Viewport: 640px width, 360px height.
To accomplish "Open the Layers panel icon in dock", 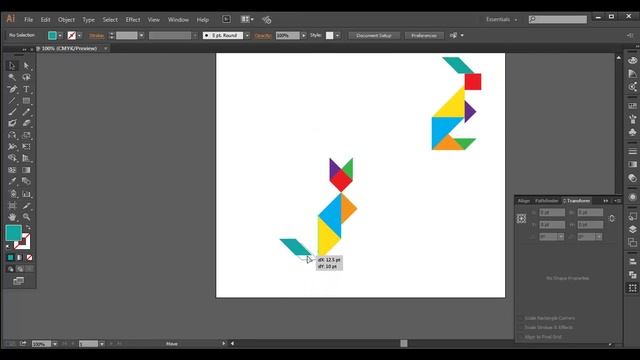I will [x=633, y=229].
